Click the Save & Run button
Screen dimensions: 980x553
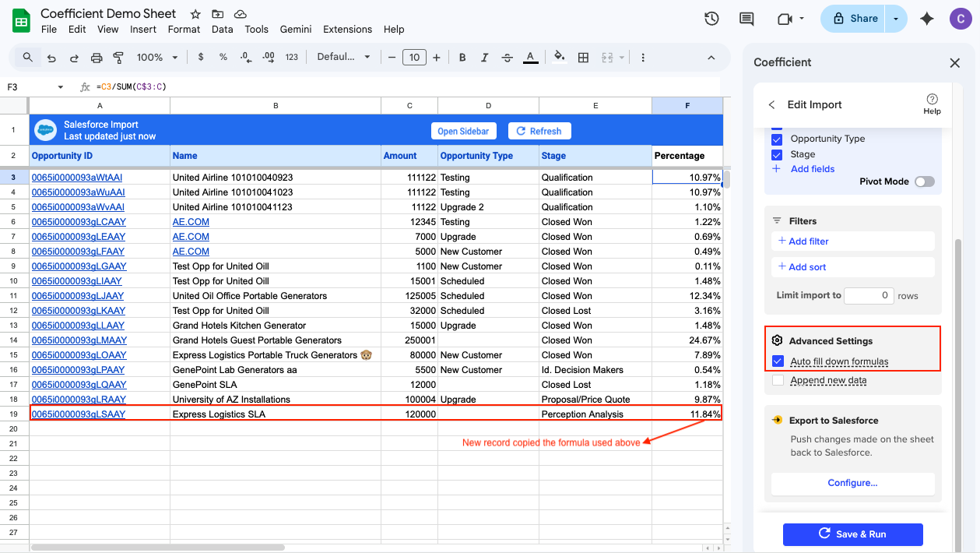pyautogui.click(x=852, y=534)
